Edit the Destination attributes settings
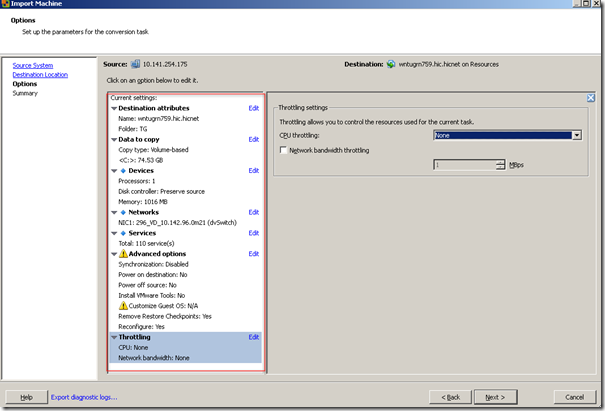The width and height of the screenshot is (605, 411). 253,108
